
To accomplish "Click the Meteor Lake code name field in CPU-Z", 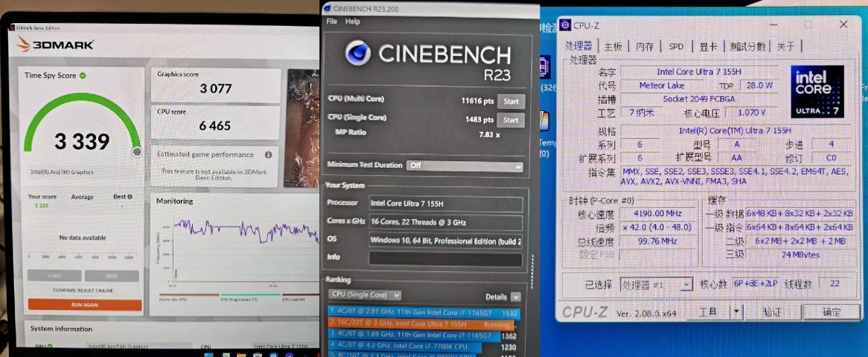I will pos(662,86).
